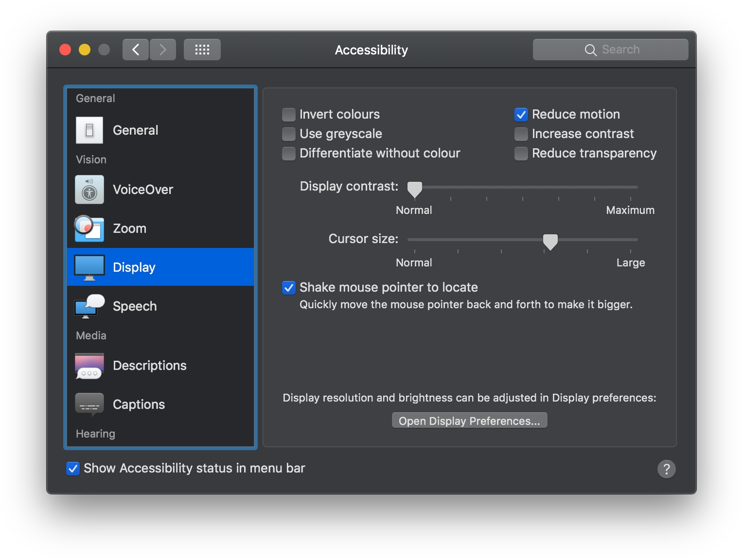Untick Show Accessibility status in menu bar

(73, 469)
